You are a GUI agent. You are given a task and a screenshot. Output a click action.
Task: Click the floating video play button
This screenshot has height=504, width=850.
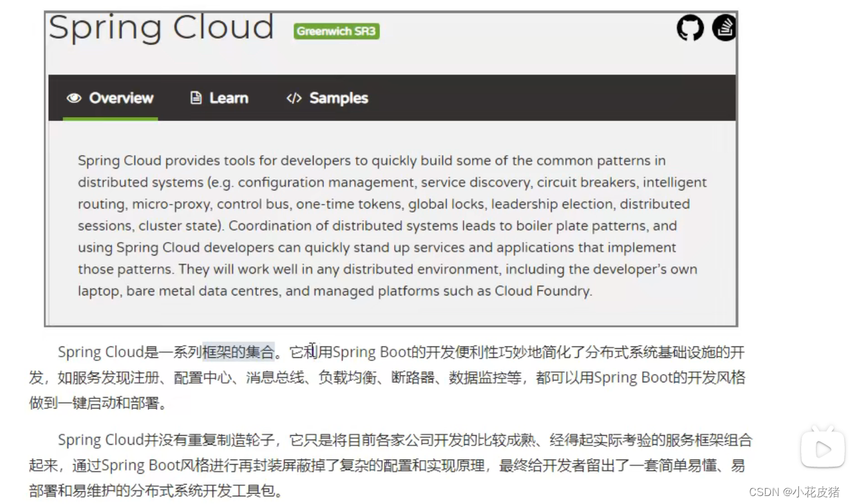pos(823,449)
